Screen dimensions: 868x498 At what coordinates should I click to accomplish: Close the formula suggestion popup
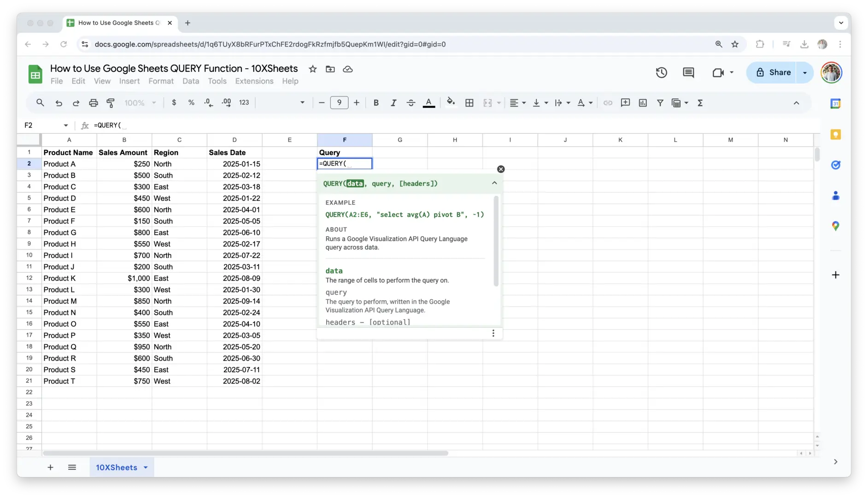pyautogui.click(x=501, y=169)
